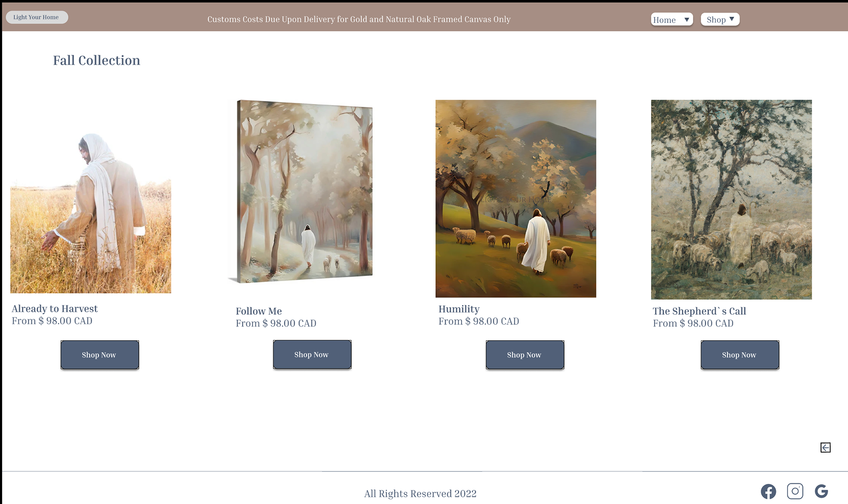
Task: View the Humility painting image
Action: pos(516,199)
